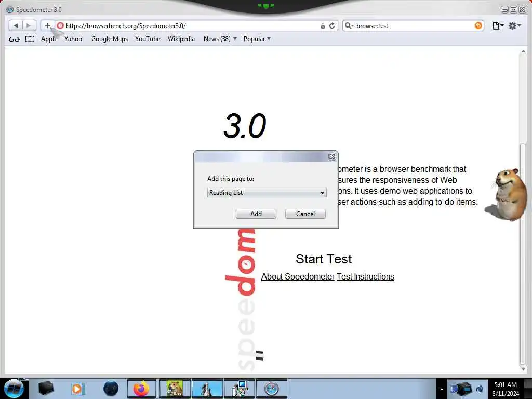Switch to installer taskbar app

tap(240, 389)
